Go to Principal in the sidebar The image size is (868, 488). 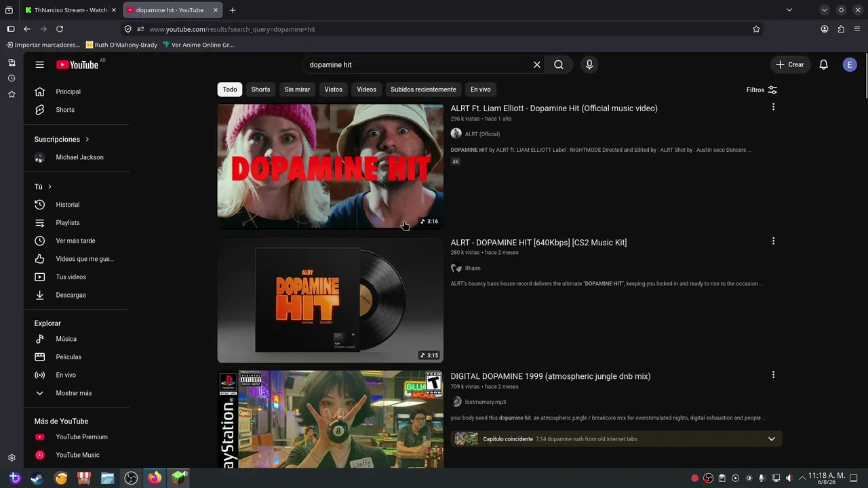tap(76, 91)
